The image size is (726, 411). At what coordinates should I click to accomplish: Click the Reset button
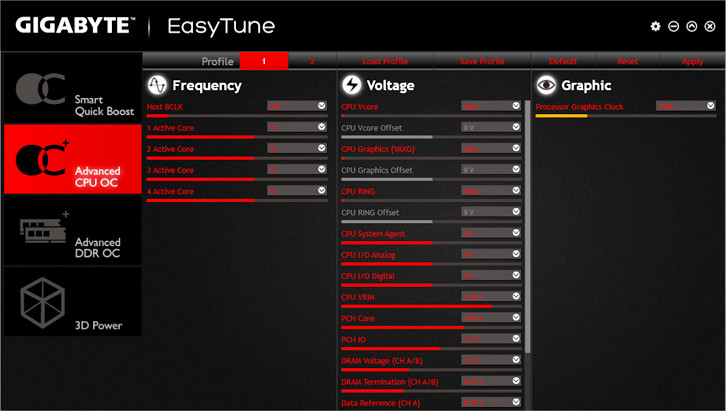click(x=628, y=61)
